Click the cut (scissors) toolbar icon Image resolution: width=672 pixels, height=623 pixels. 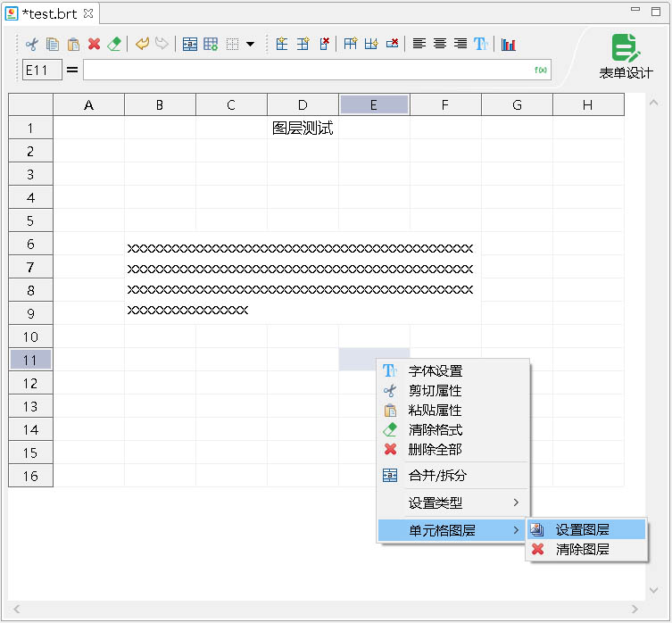point(31,44)
